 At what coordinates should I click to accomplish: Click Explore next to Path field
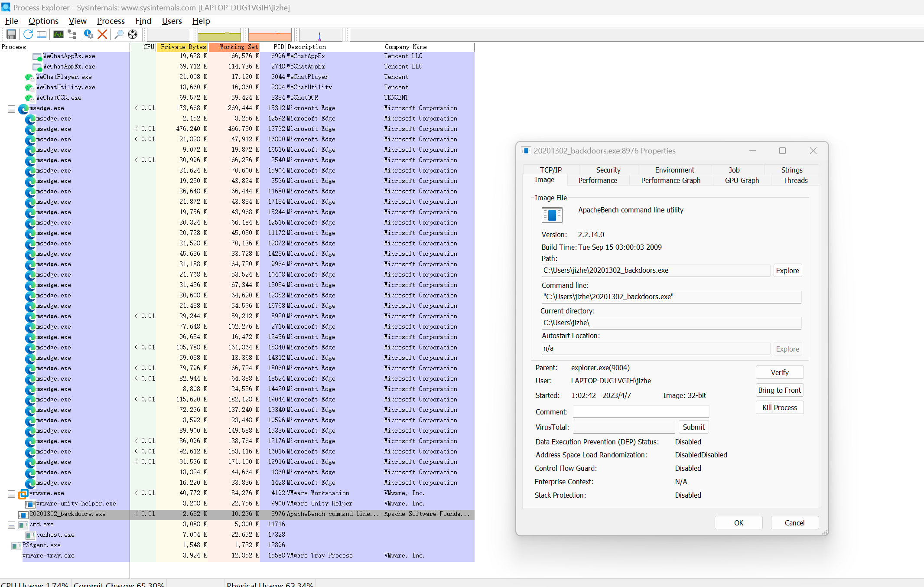[787, 271]
